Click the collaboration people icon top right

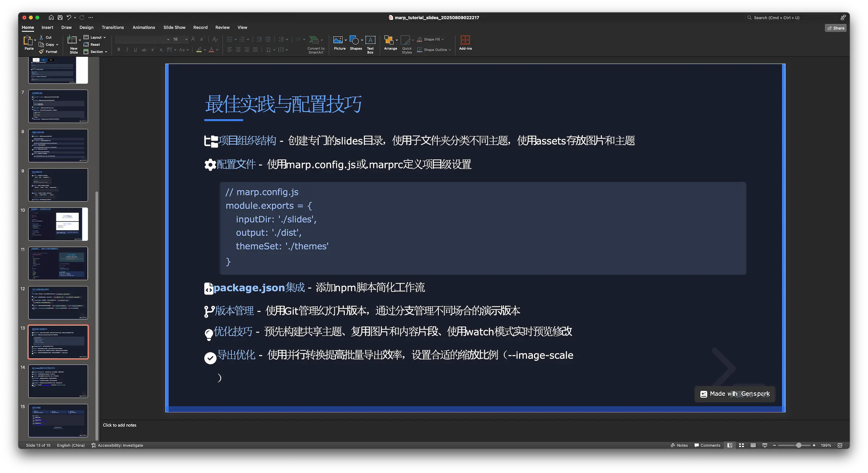[843, 17]
